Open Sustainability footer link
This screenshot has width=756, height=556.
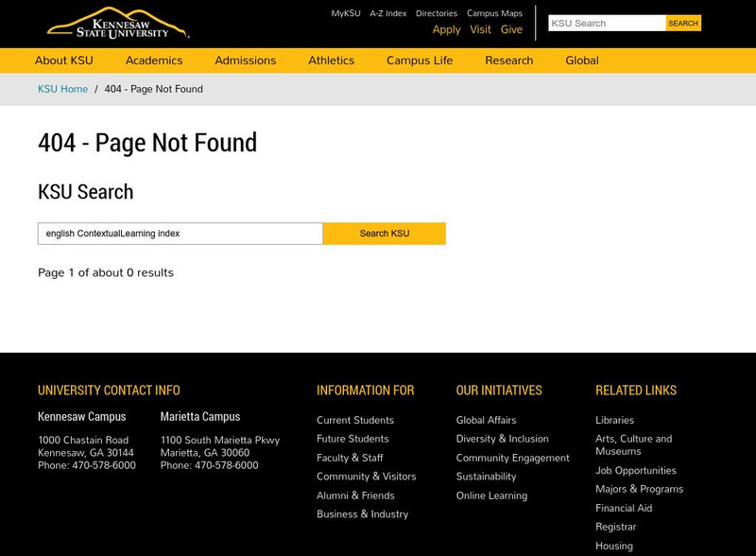[486, 477]
